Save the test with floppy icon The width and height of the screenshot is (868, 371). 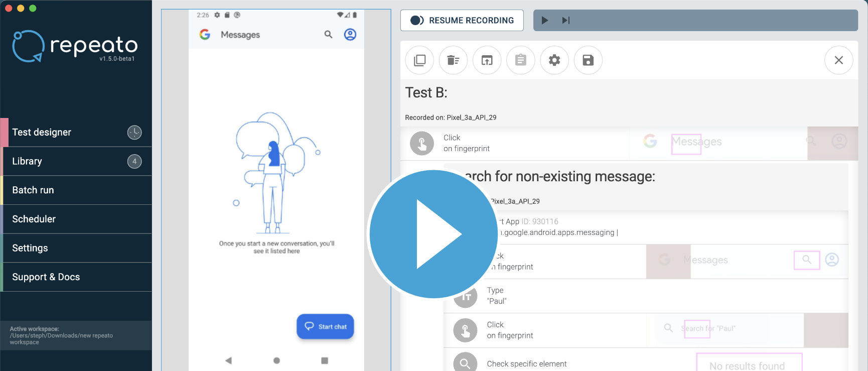588,60
